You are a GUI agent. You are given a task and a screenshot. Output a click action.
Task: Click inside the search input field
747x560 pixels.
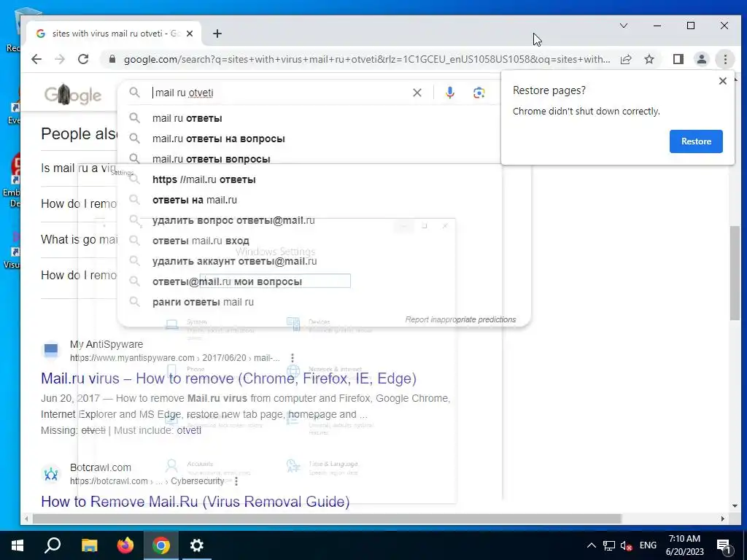(281, 93)
